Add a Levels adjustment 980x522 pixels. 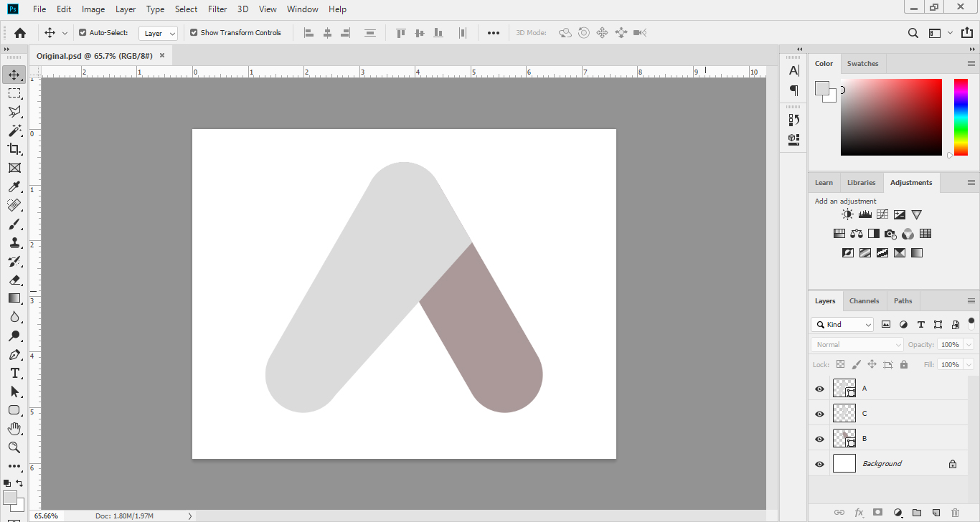[x=864, y=214]
